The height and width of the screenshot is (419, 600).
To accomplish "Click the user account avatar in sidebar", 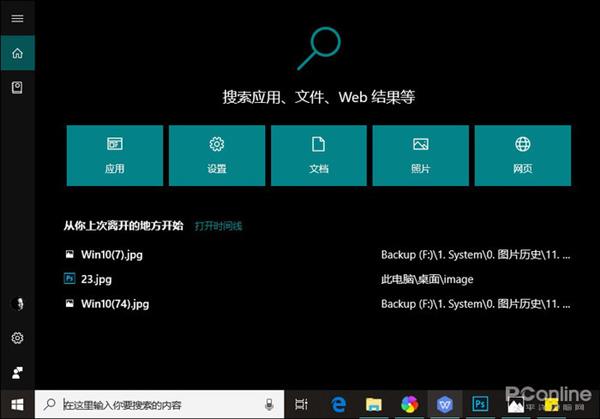I will click(18, 303).
